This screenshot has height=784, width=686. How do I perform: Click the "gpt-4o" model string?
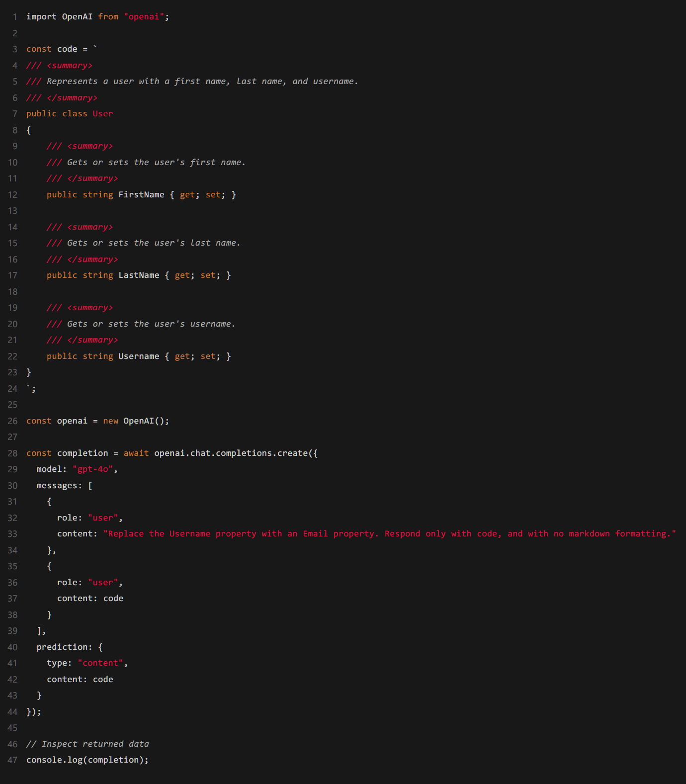(x=92, y=469)
